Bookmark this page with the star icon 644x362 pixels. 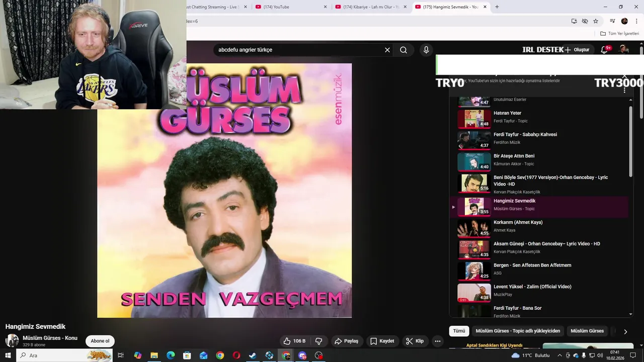coord(596,21)
